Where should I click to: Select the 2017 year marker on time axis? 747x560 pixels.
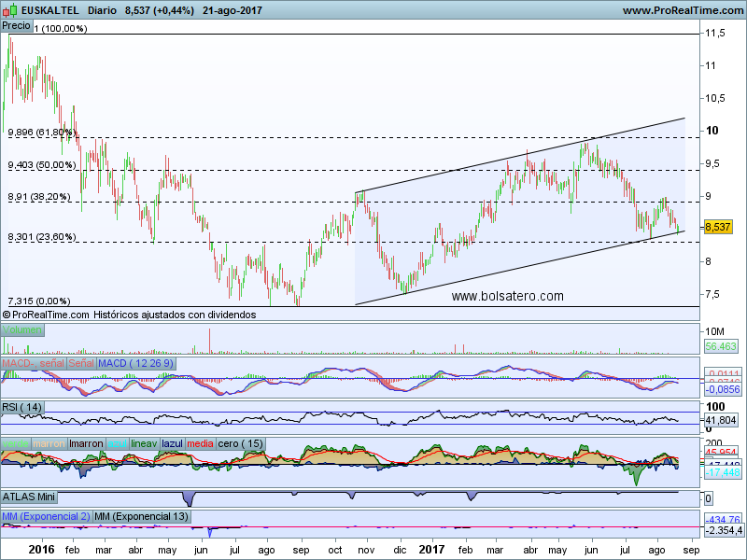pos(432,551)
